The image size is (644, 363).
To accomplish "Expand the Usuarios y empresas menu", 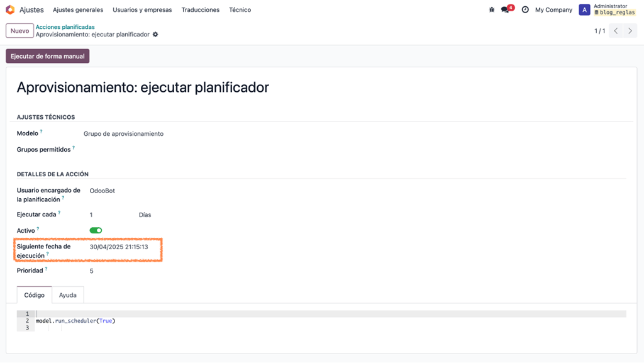I will point(142,10).
